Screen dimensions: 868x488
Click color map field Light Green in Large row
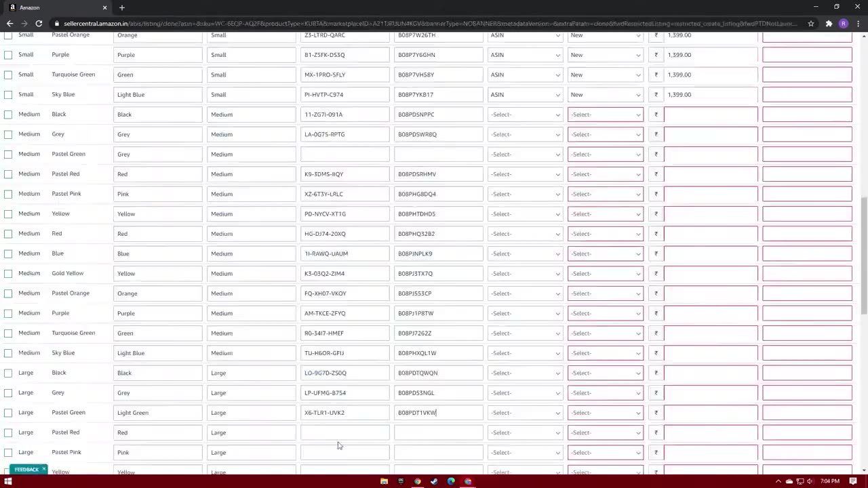tap(157, 413)
